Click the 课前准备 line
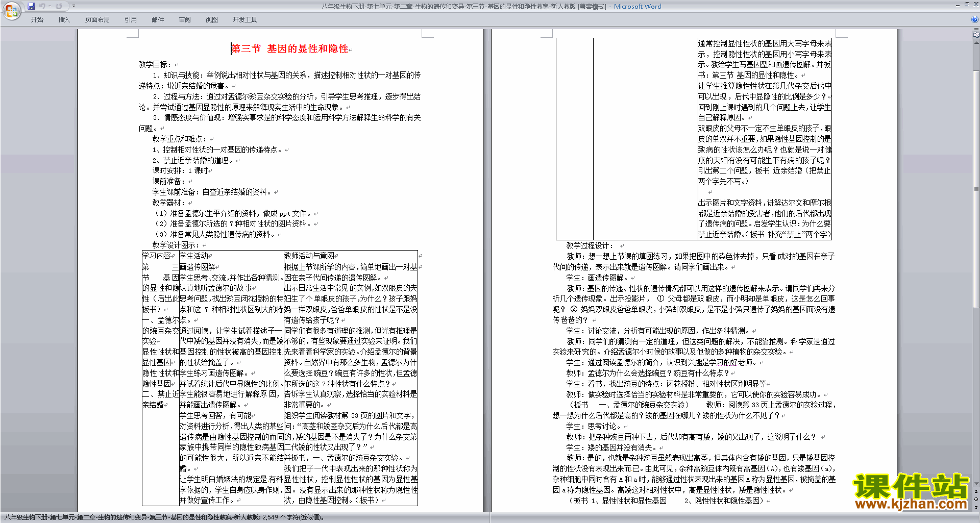Viewport: 980px width, 523px height. [169, 181]
